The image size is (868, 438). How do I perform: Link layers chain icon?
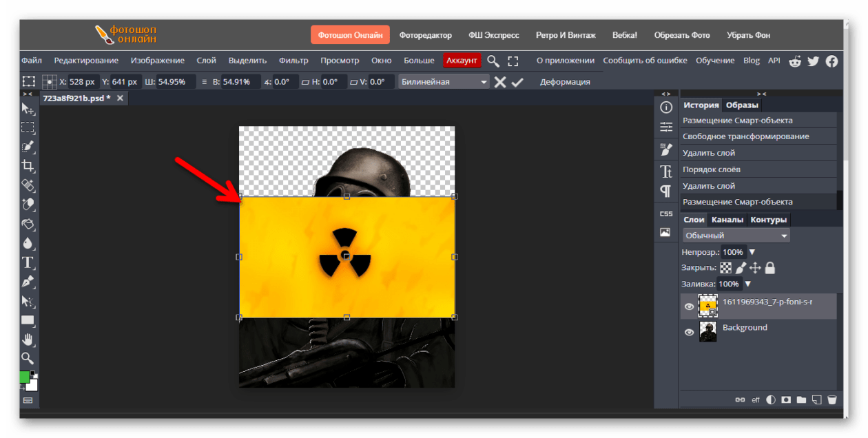coord(741,399)
